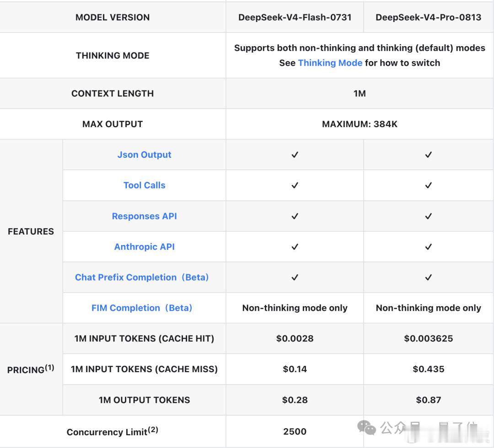The image size is (494, 448).
Task: Click Chat Prefix Completion checkmark for Flash
Action: tap(295, 277)
